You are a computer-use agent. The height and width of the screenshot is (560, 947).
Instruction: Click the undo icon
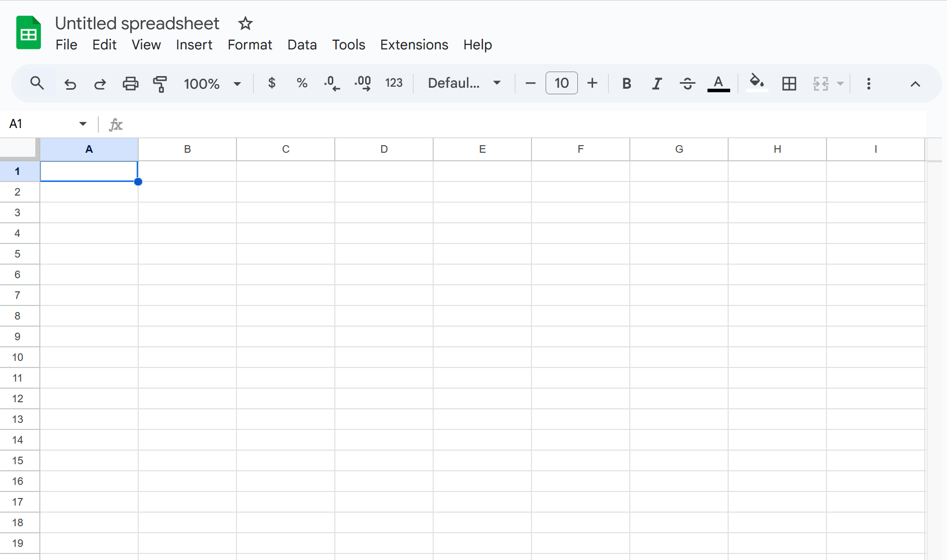[x=70, y=84]
